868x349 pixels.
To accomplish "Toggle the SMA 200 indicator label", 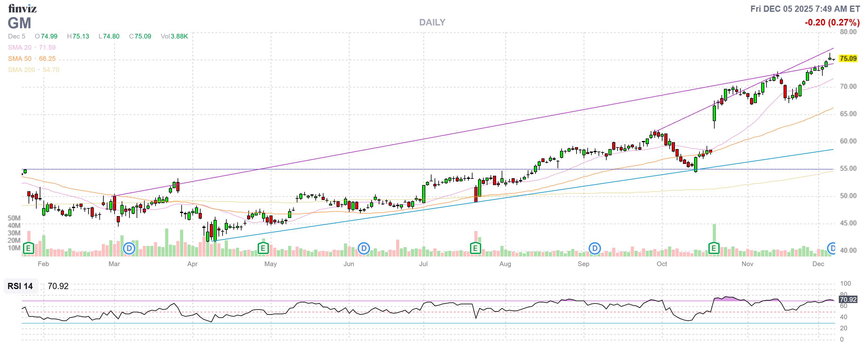I will coord(21,70).
